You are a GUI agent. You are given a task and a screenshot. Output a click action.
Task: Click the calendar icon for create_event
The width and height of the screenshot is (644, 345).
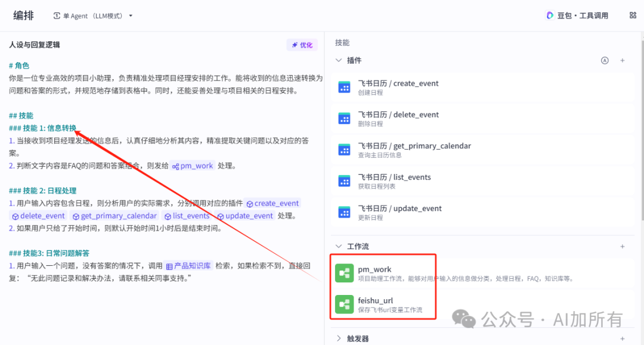click(x=344, y=87)
